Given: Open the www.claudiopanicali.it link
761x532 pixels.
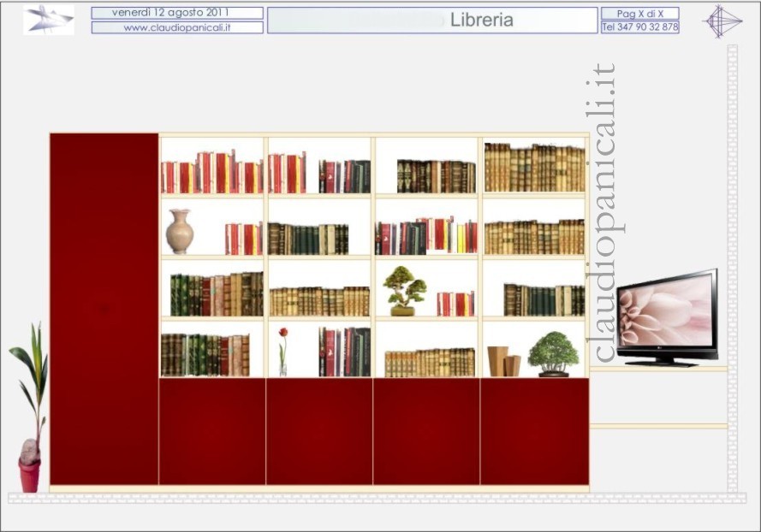Looking at the screenshot, I should pyautogui.click(x=177, y=27).
